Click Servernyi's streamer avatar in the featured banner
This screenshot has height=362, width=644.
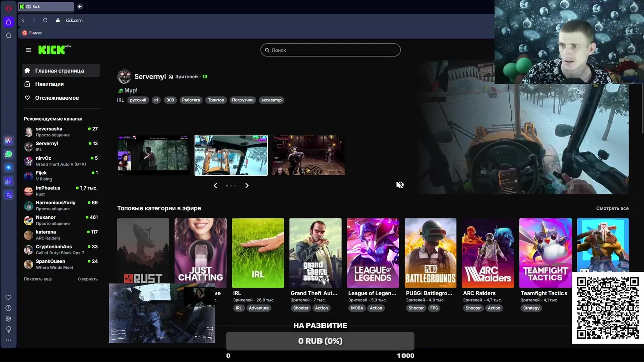(x=124, y=77)
